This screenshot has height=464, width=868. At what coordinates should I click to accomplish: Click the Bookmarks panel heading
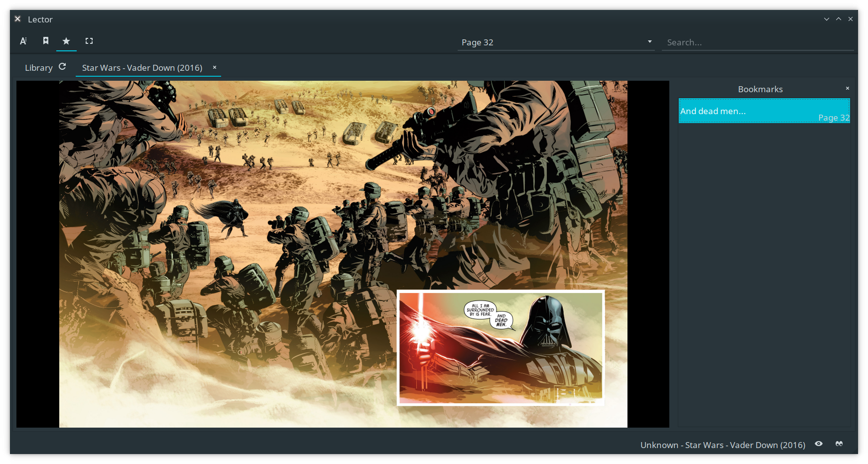click(x=760, y=89)
